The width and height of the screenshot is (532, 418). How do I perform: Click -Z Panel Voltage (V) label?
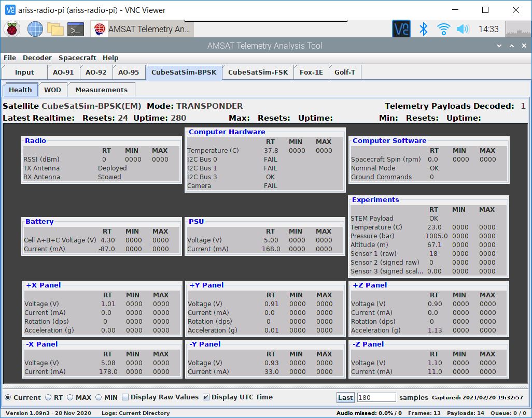(x=369, y=363)
